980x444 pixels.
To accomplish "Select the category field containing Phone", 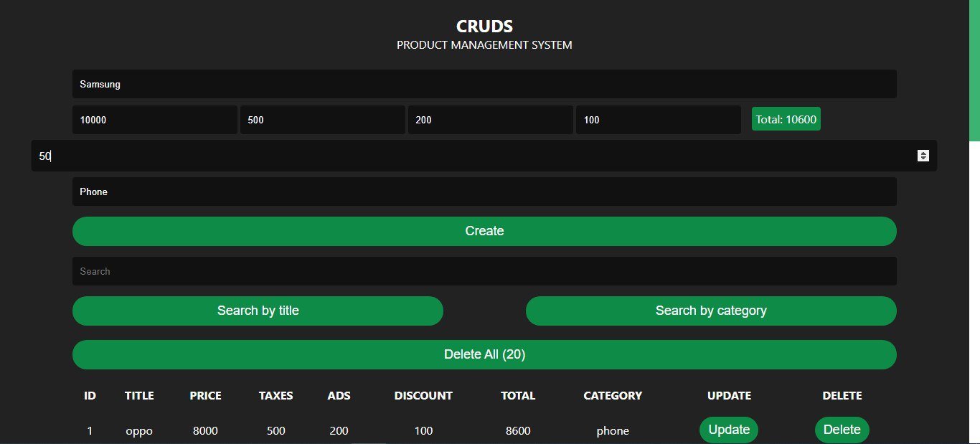I will 484,192.
